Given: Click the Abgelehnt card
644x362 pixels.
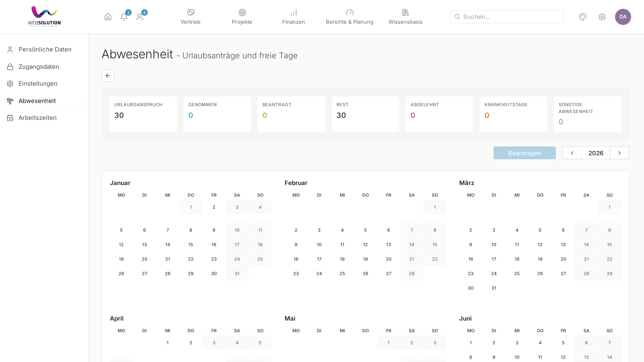Looking at the screenshot, I should click(x=439, y=114).
